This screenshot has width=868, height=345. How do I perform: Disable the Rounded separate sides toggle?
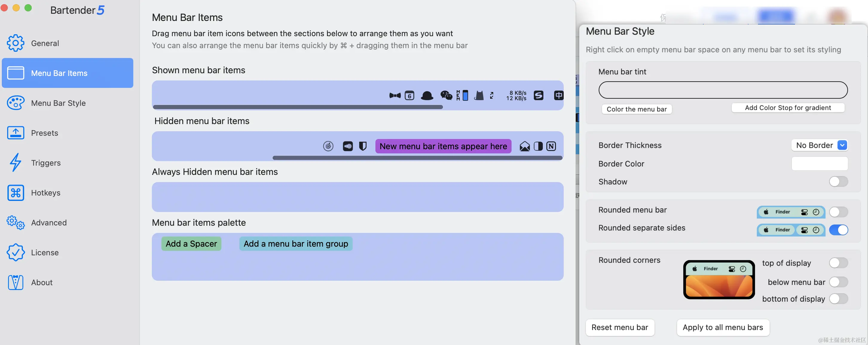point(839,230)
